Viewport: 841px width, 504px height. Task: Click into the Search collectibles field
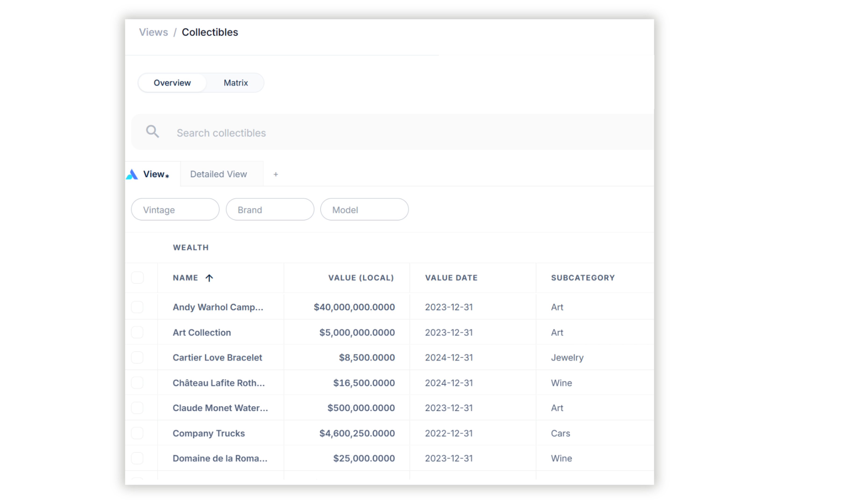(374, 133)
